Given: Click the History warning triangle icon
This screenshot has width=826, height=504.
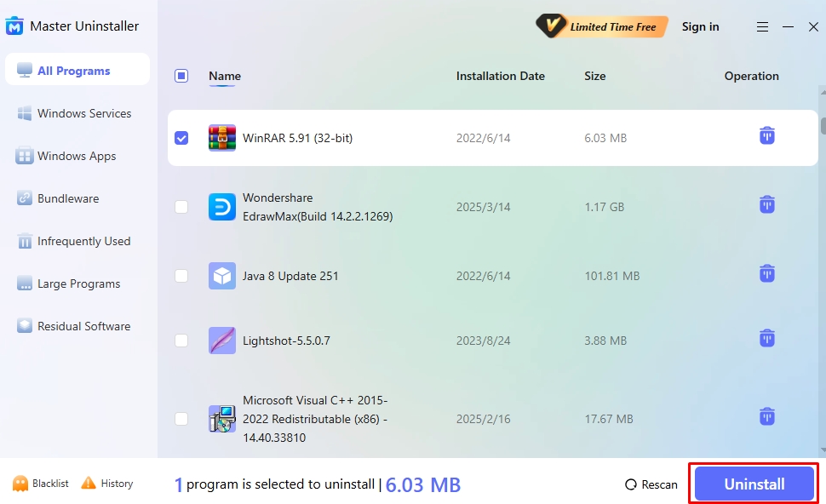Looking at the screenshot, I should (89, 483).
